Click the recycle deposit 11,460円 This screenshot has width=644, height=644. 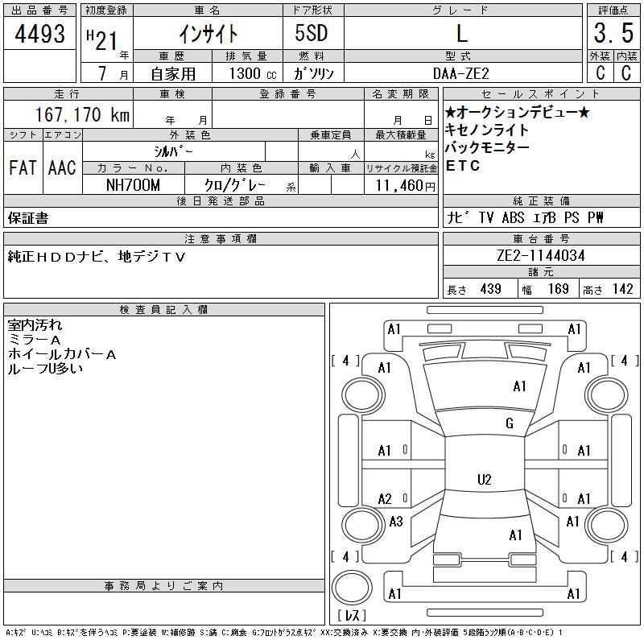pyautogui.click(x=405, y=186)
